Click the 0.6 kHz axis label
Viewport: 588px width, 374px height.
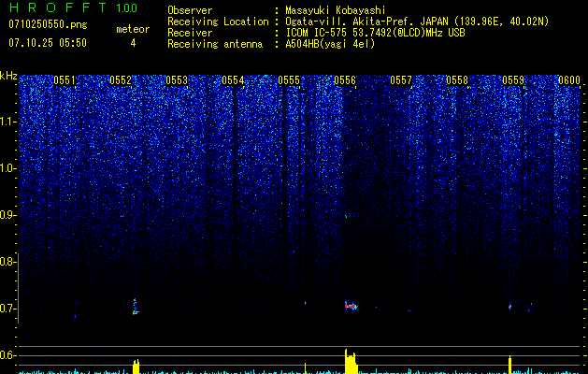8,355
